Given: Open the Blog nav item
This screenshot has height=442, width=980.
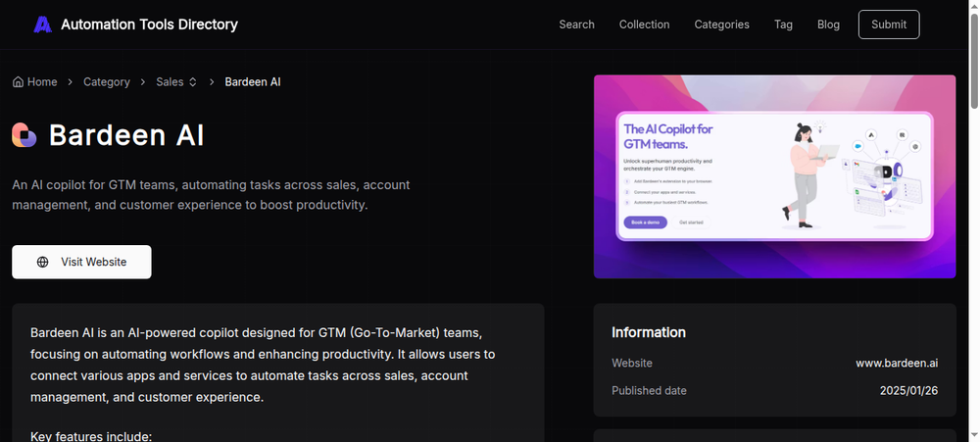Looking at the screenshot, I should (x=828, y=25).
